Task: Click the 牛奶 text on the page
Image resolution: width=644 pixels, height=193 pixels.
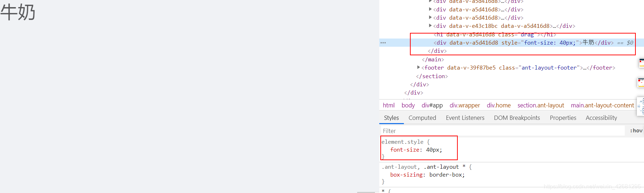Action: 17,12
